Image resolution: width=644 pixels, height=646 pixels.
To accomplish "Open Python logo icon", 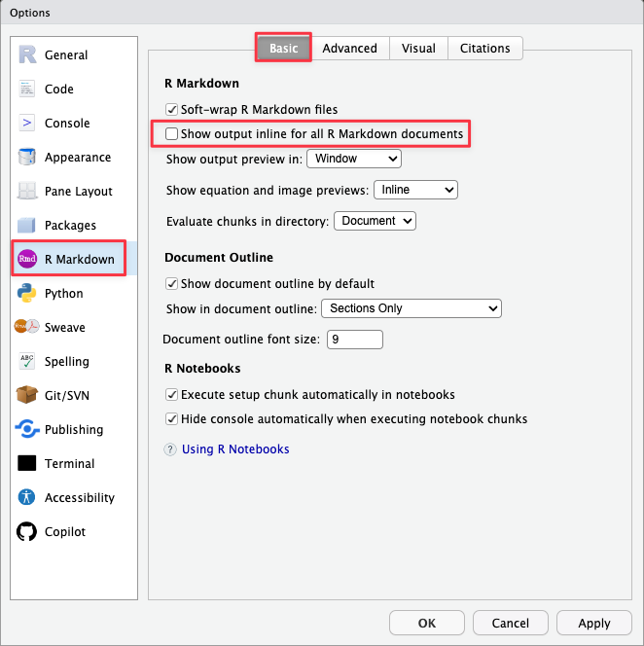I will (x=27, y=293).
